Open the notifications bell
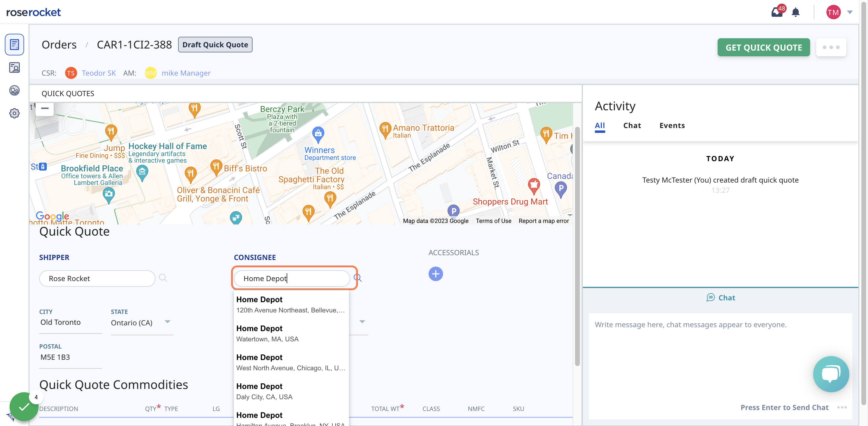This screenshot has height=426, width=868. (796, 12)
